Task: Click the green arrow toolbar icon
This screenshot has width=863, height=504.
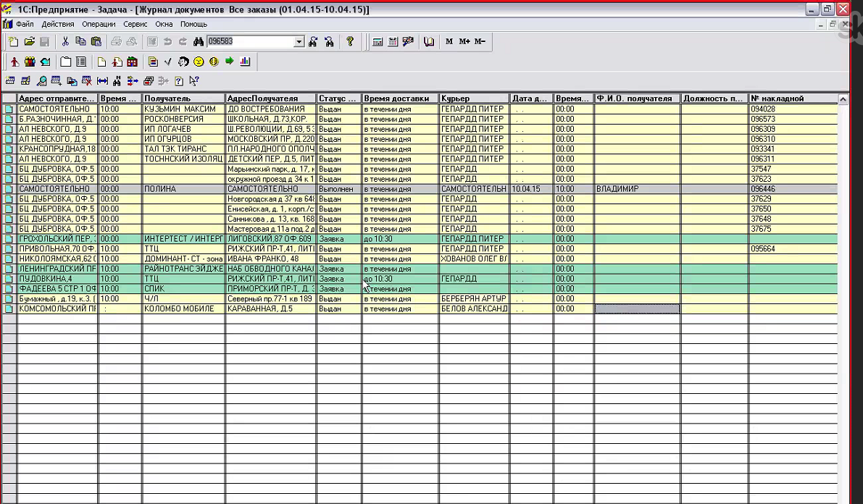Action: (230, 62)
